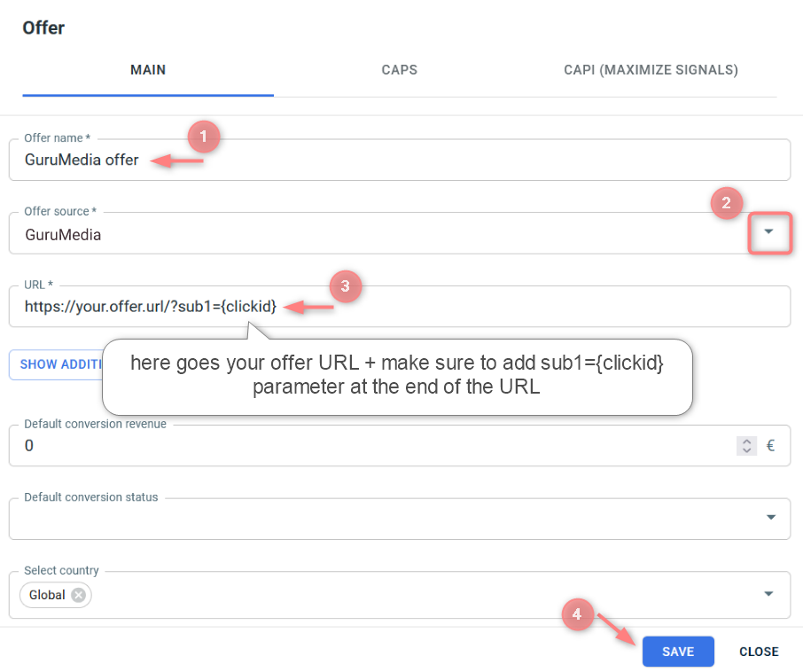Expand the Default conversion status dropdown

pyautogui.click(x=770, y=518)
